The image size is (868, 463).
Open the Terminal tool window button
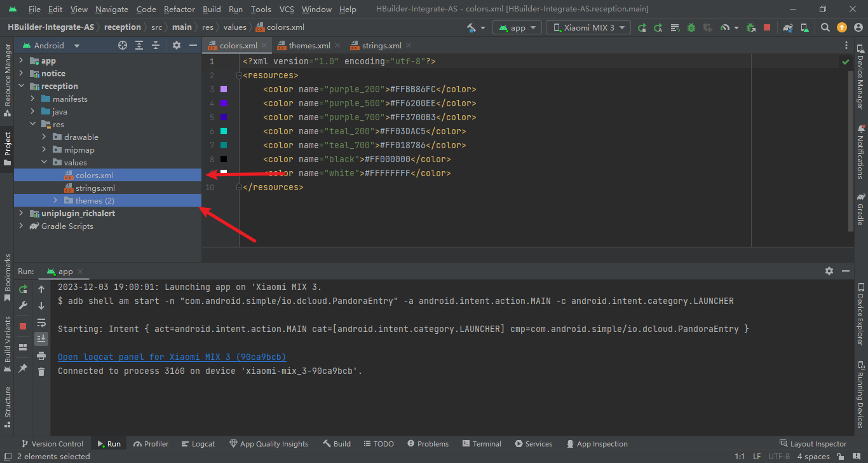pos(482,444)
